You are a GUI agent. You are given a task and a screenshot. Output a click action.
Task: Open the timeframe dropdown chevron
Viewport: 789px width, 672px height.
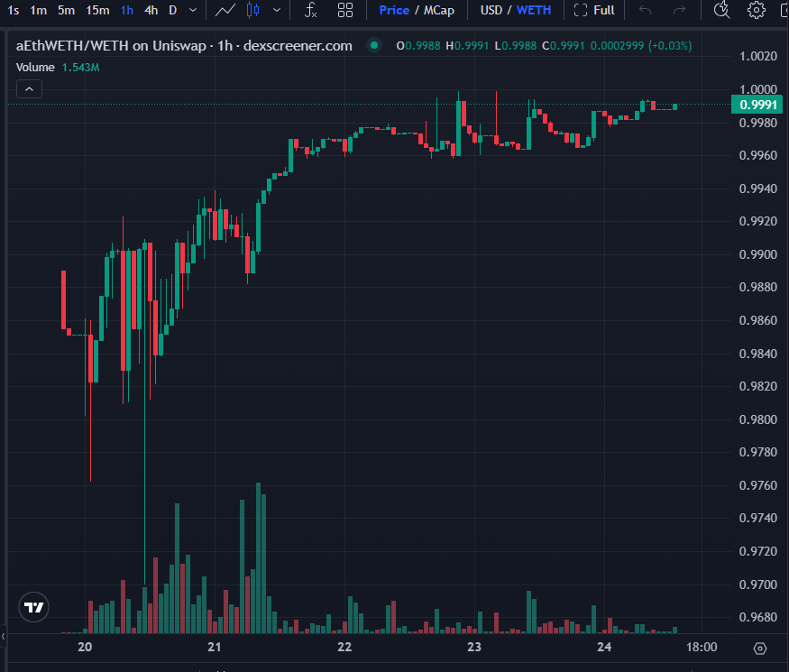(x=193, y=10)
